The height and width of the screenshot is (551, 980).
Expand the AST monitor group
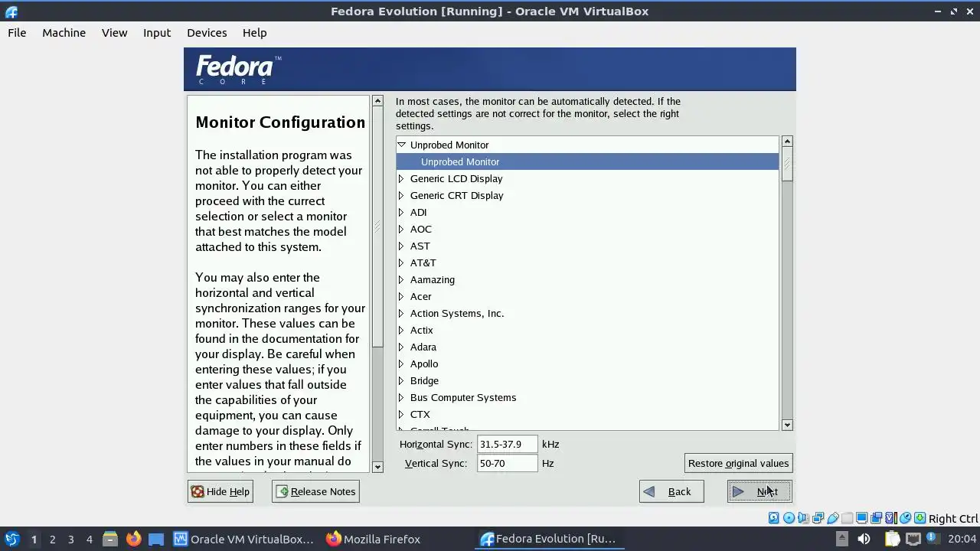tap(401, 246)
